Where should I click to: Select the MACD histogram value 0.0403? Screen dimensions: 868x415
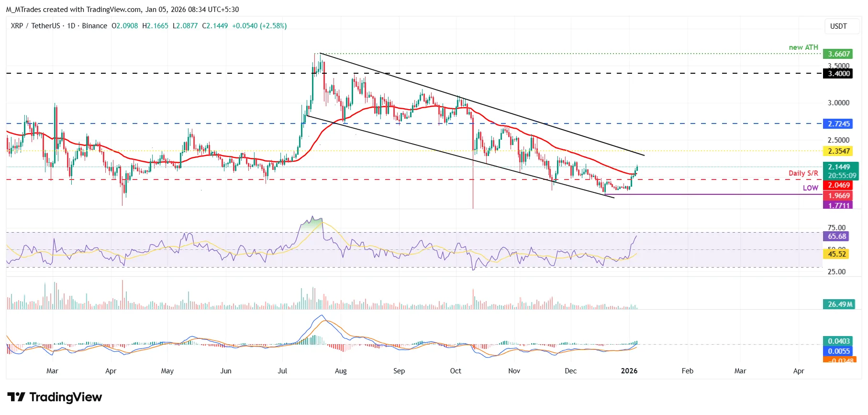839,341
